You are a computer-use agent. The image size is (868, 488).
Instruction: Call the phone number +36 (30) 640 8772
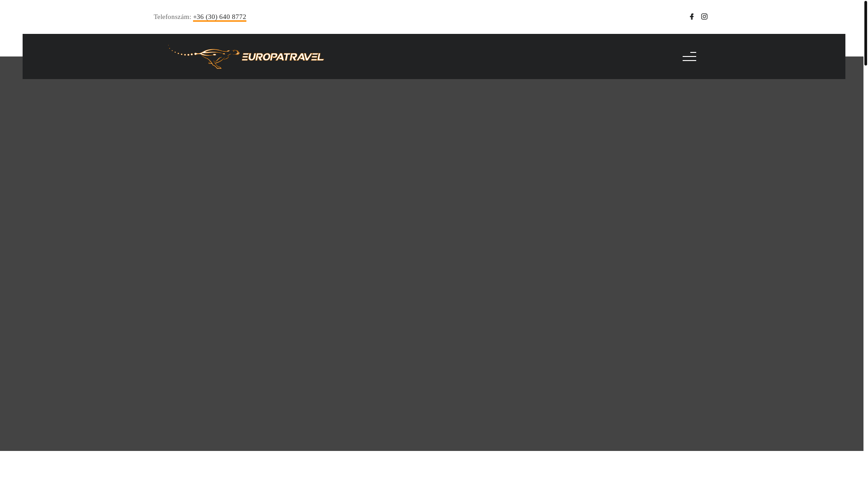(x=220, y=17)
